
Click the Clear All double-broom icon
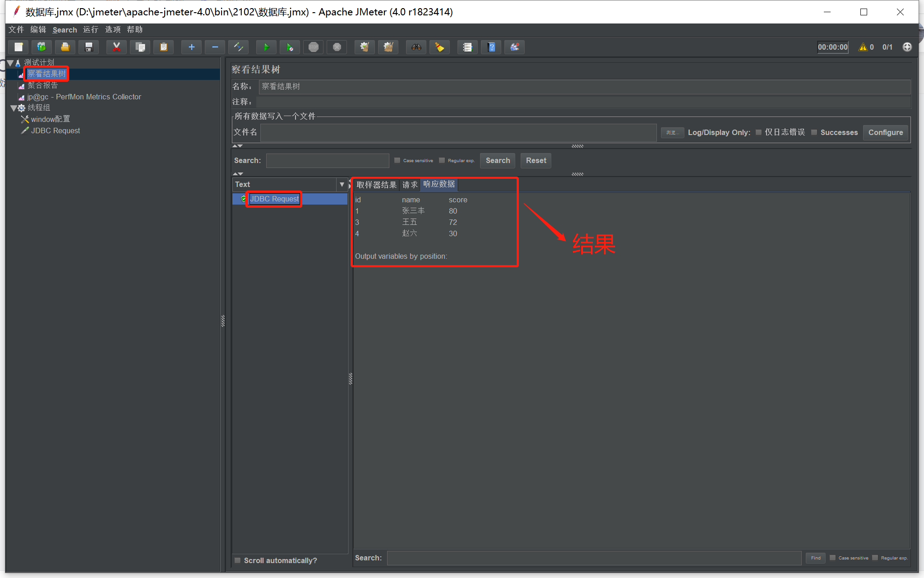[x=388, y=47]
